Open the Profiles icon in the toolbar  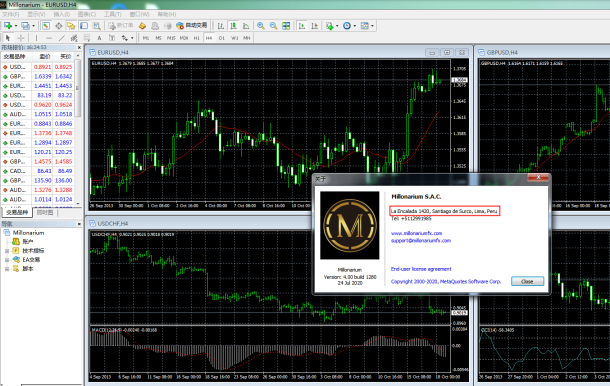click(x=25, y=26)
